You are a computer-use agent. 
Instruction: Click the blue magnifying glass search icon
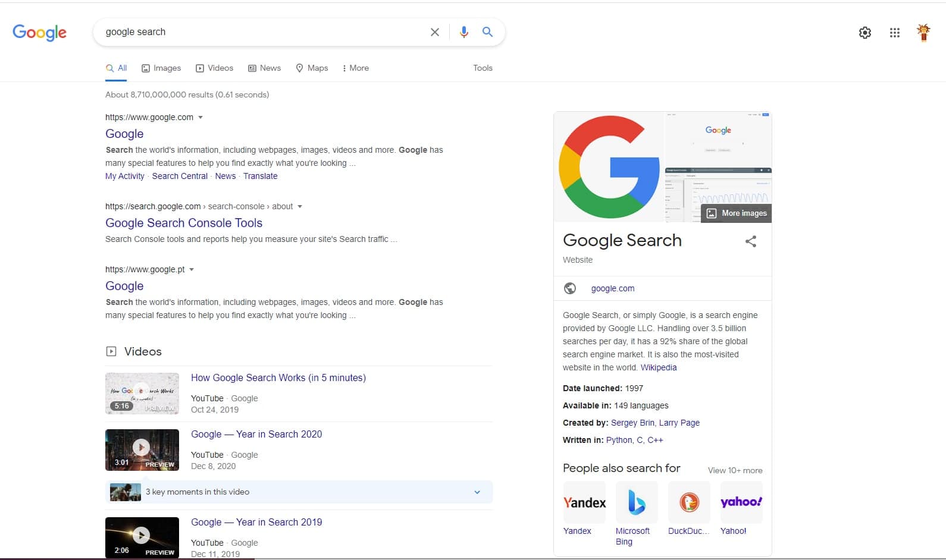point(487,32)
